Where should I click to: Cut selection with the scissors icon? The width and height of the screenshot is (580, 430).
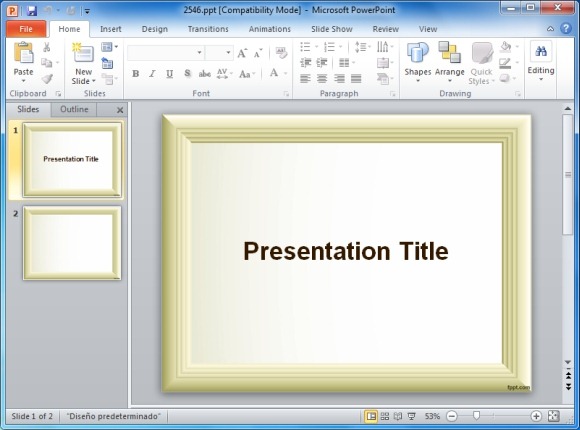point(47,47)
